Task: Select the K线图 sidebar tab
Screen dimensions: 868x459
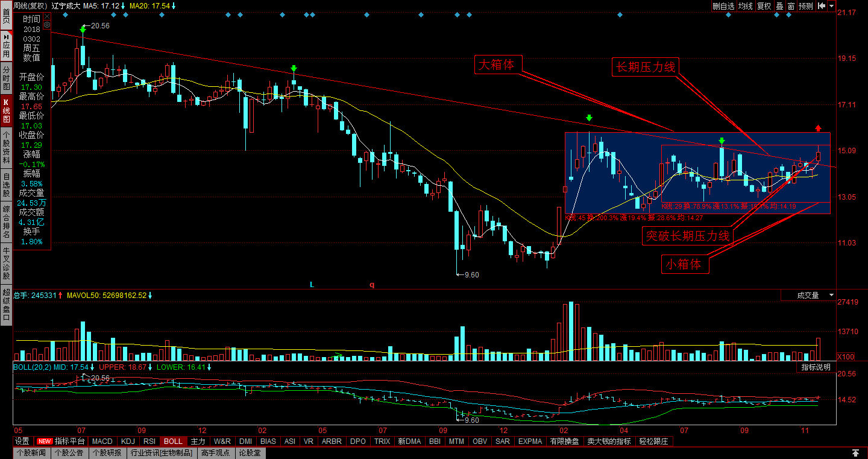Action: [x=6, y=110]
